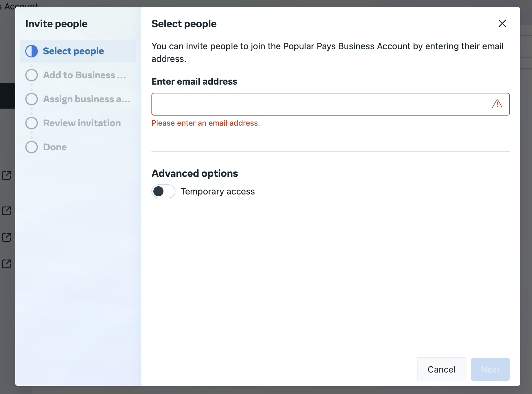Viewport: 532px width, 394px height.
Task: Open the bottom external-link icon on left edge
Action: coord(6,264)
